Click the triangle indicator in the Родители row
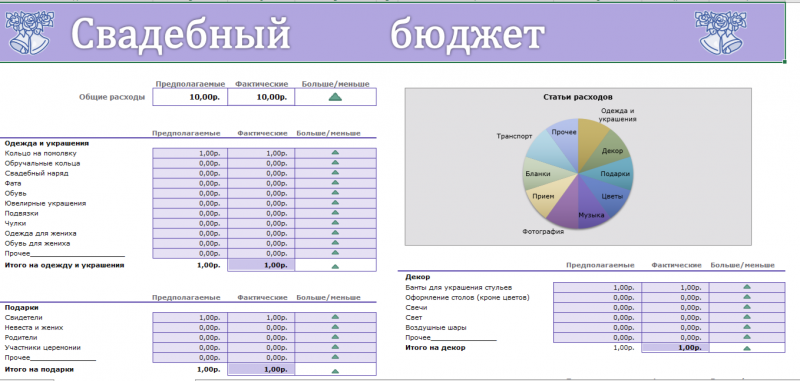This screenshot has height=381, width=800. (x=335, y=337)
